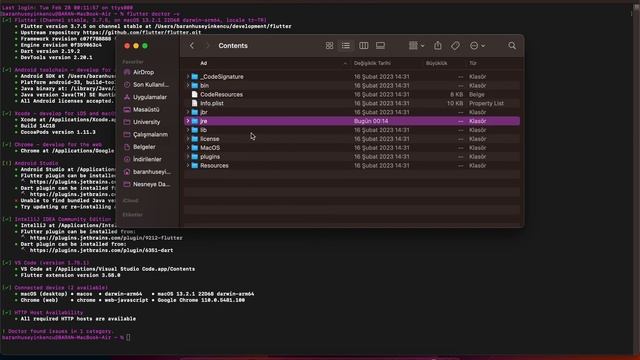The height and width of the screenshot is (360, 640).
Task: Click the Contents window title
Action: (233, 46)
